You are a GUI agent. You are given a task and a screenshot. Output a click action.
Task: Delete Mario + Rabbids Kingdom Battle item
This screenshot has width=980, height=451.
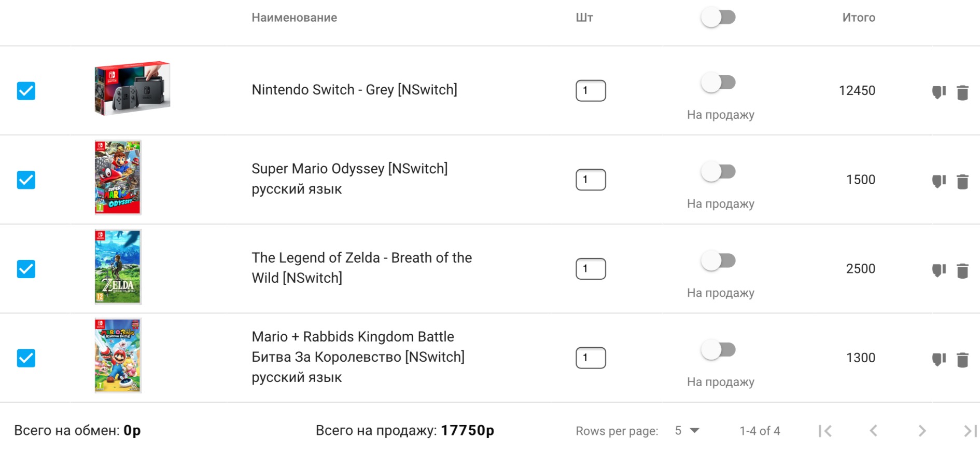coord(962,360)
